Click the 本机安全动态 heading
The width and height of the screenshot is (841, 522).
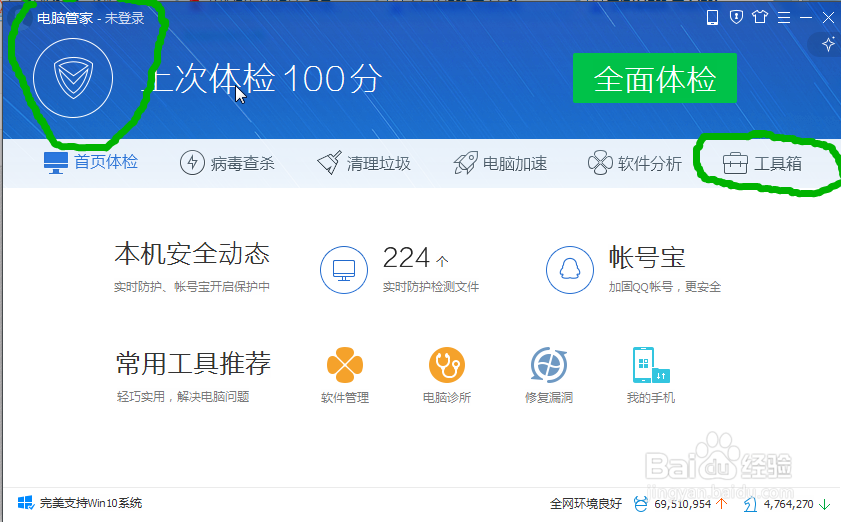pyautogui.click(x=192, y=254)
